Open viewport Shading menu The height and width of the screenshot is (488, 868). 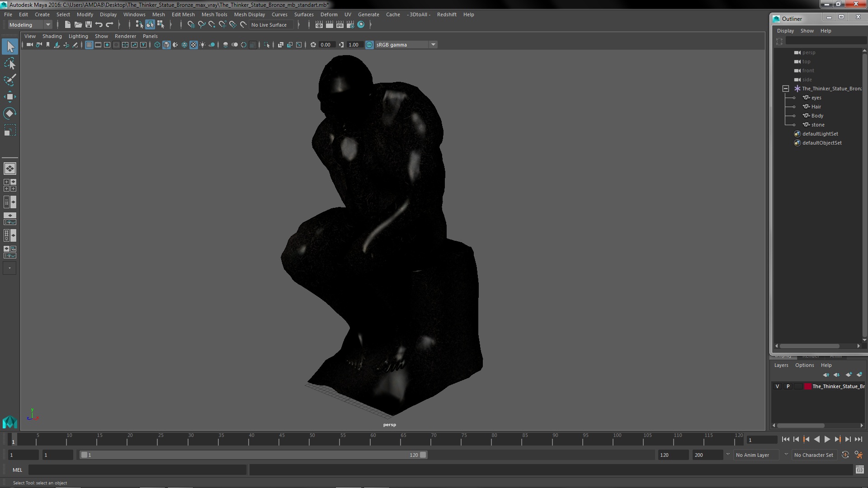point(52,36)
